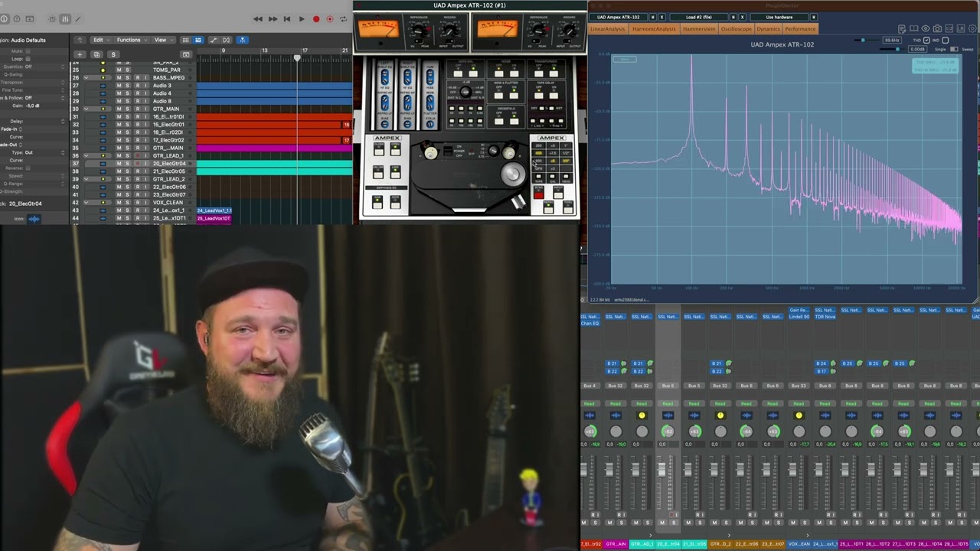This screenshot has height=551, width=980.
Task: Toggle the THD checkbox in PluginDoctor
Action: [926, 40]
